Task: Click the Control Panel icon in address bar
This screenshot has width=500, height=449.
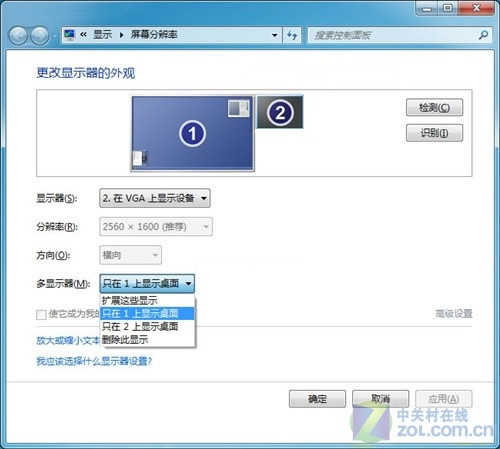Action: (x=70, y=35)
